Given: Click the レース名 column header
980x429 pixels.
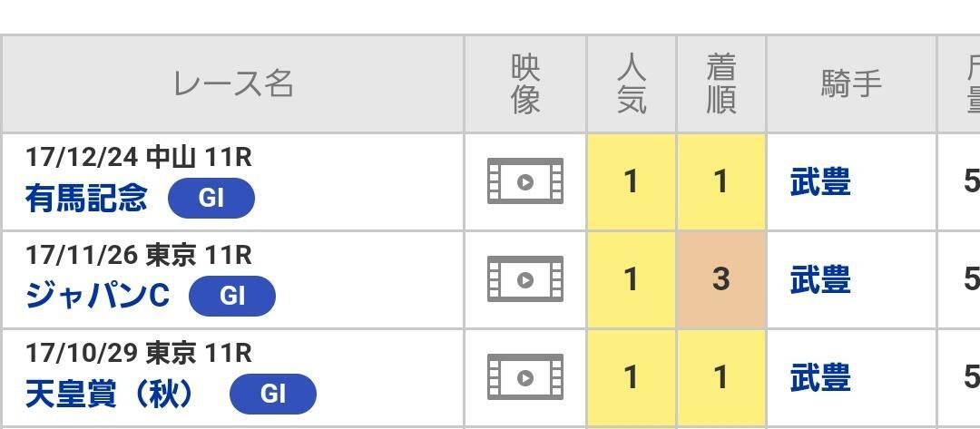Looking at the screenshot, I should click(232, 84).
